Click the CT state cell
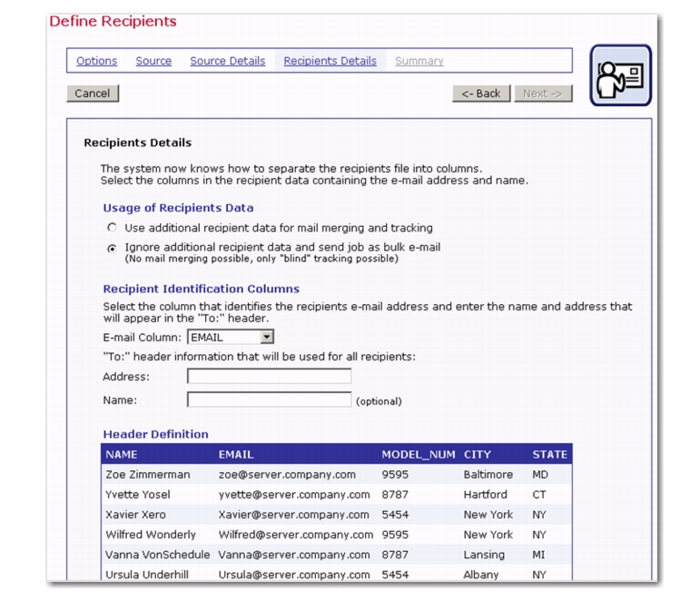This screenshot has width=700, height=601. tap(538, 495)
